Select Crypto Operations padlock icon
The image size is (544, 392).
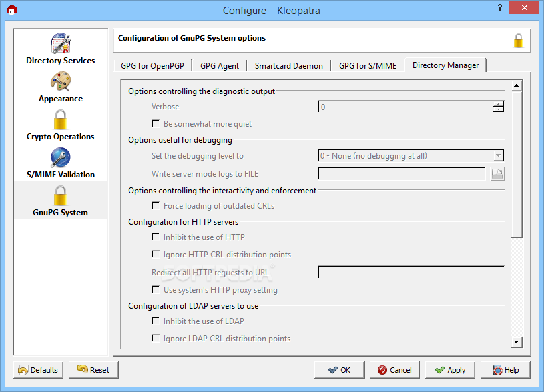pos(61,119)
